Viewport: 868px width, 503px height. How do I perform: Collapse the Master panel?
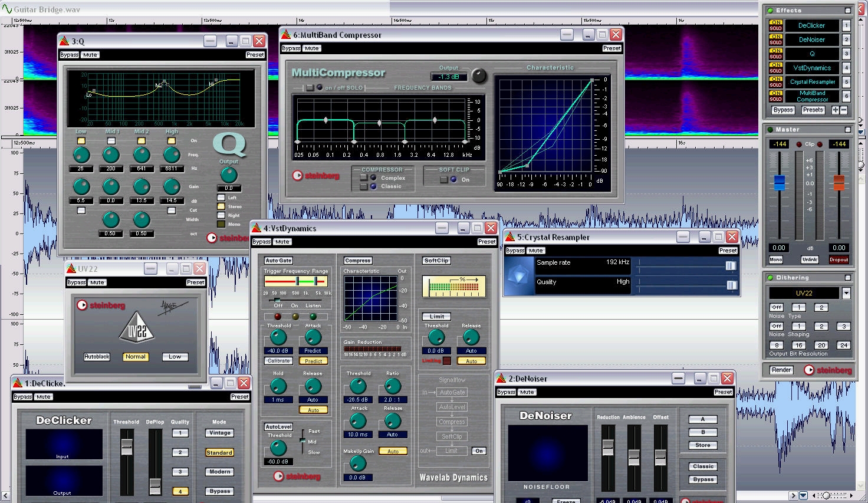point(847,130)
